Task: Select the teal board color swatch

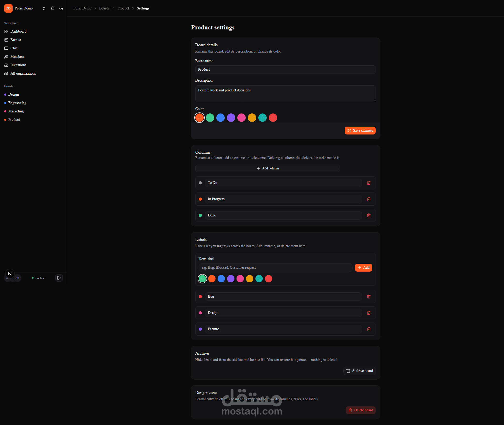Action: tap(262, 118)
